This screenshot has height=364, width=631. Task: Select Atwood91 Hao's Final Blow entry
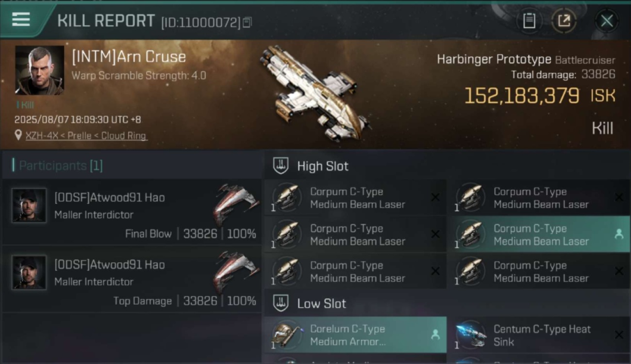click(x=132, y=213)
